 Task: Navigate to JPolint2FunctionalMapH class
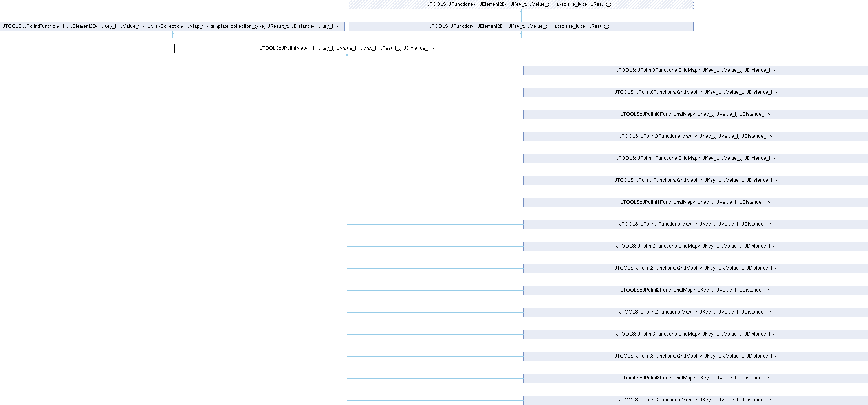coord(695,312)
